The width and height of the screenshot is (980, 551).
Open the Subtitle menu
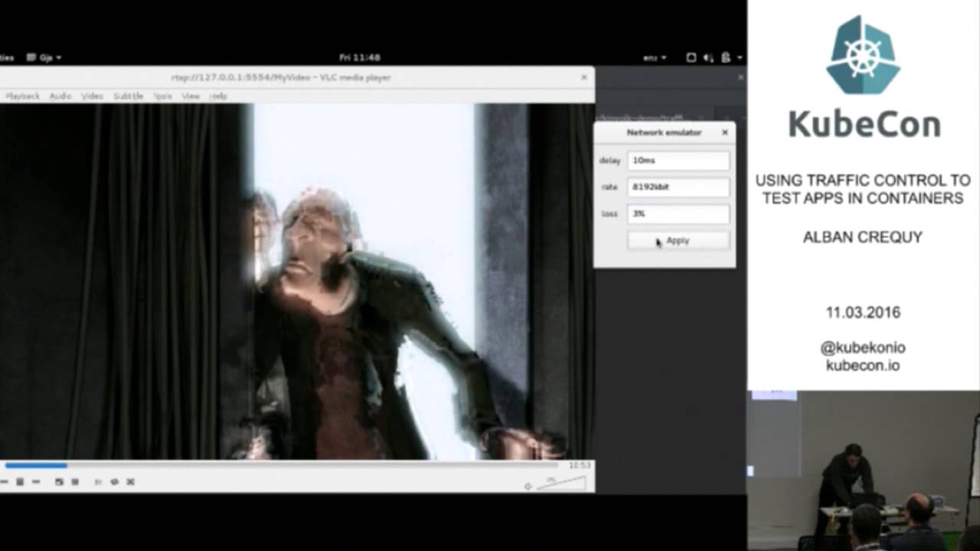129,96
